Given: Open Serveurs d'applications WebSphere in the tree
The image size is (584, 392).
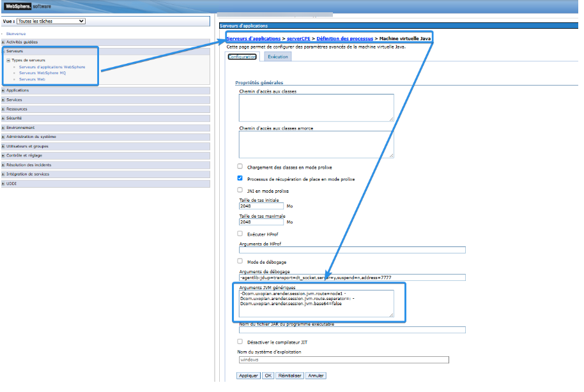Looking at the screenshot, I should tap(52, 67).
